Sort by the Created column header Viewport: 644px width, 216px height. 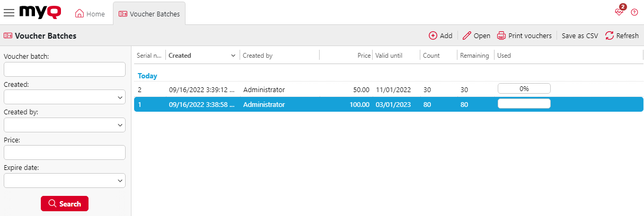(x=180, y=56)
